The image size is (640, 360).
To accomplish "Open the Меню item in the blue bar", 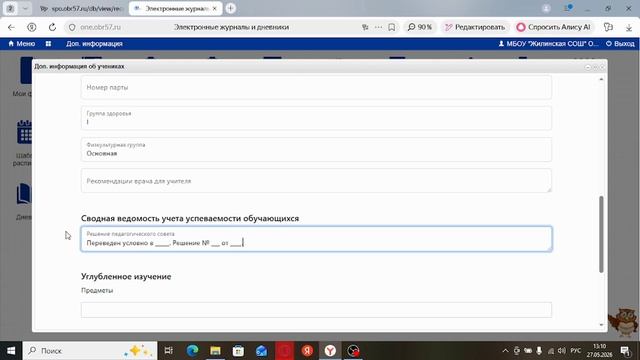I will [22, 44].
